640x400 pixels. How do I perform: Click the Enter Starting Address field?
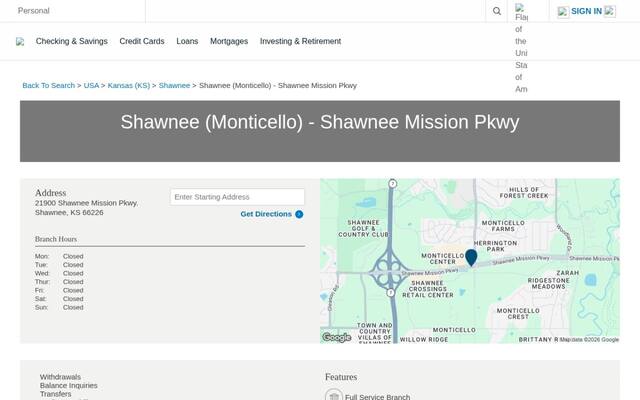[237, 197]
